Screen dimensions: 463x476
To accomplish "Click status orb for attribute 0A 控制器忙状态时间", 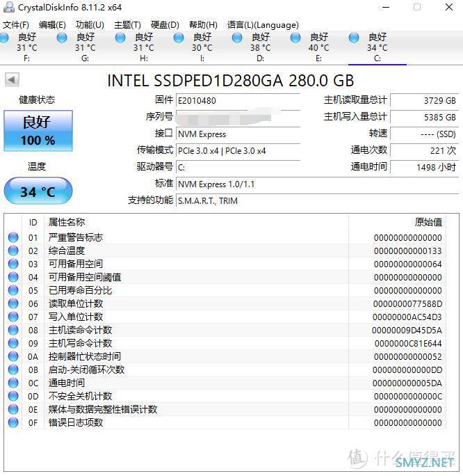I will [x=13, y=356].
